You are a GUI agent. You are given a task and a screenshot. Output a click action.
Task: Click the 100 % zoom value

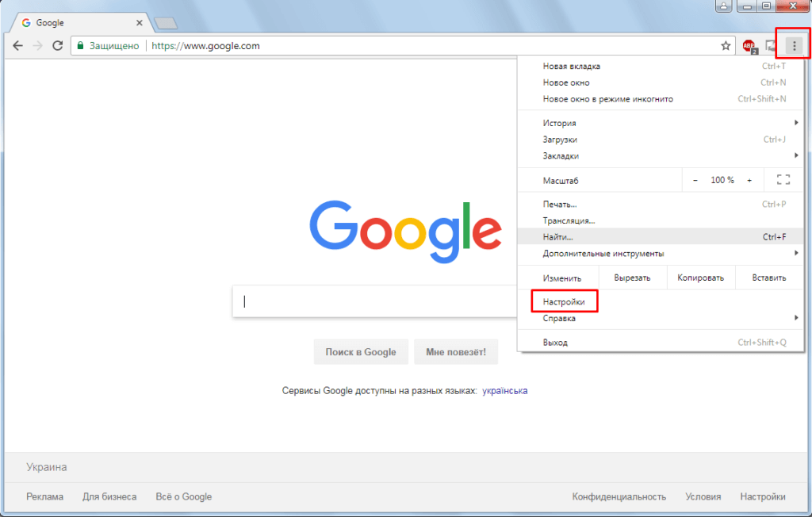(722, 180)
